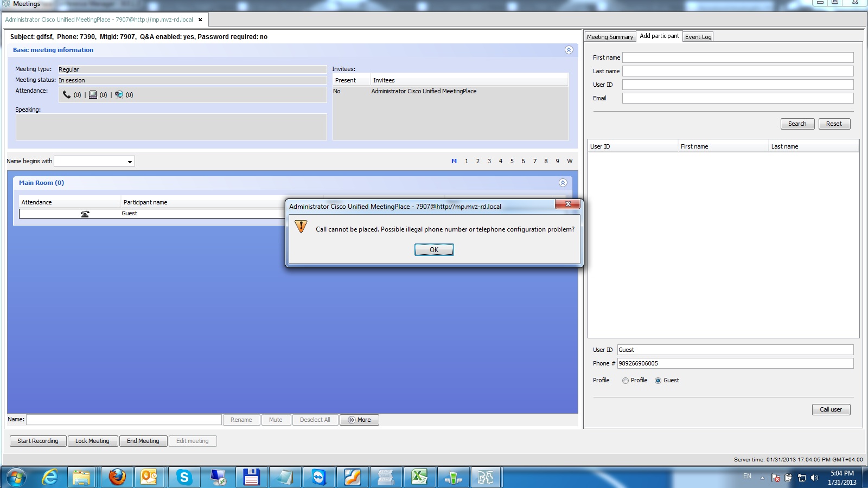Sort by User ID column header
The image size is (868, 488).
633,146
